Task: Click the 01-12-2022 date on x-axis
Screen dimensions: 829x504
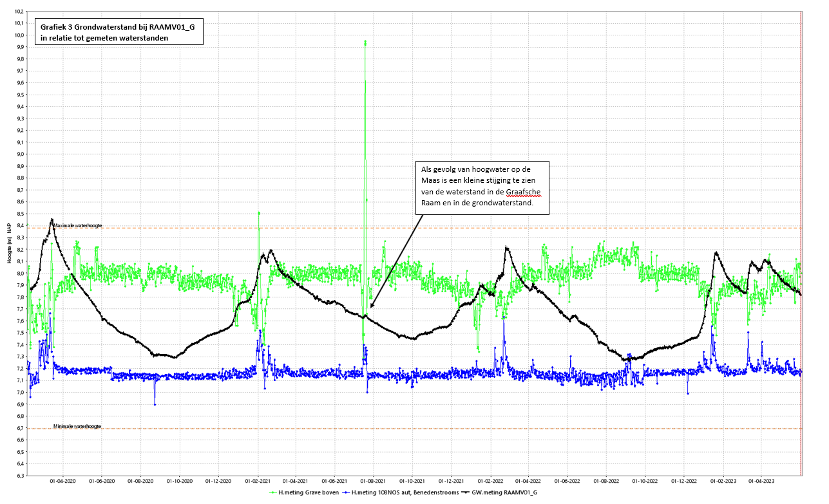Action: [x=683, y=481]
